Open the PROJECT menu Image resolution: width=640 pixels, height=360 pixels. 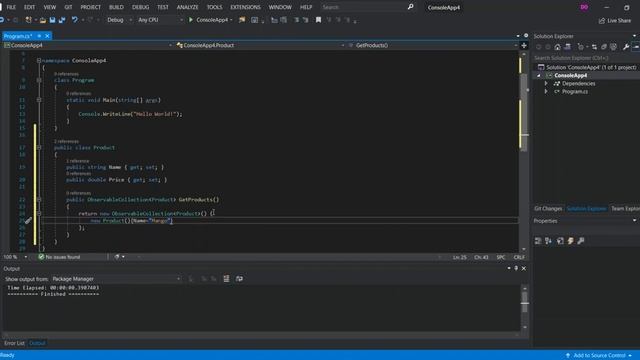(90, 7)
